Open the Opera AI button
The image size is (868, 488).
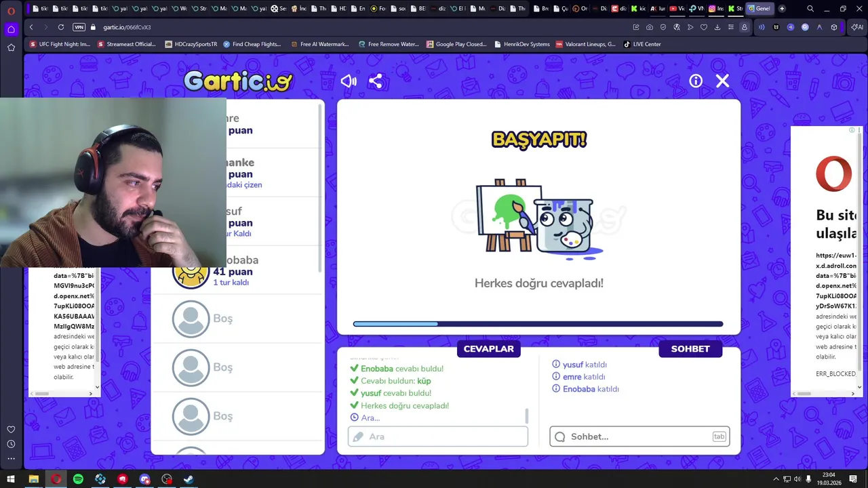[856, 27]
